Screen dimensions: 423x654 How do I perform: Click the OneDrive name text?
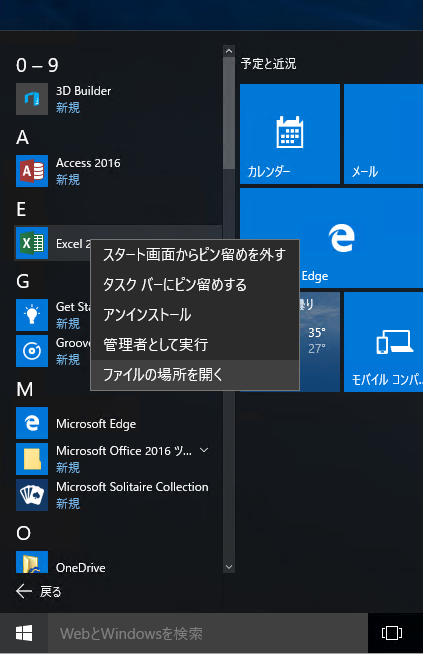click(x=81, y=568)
